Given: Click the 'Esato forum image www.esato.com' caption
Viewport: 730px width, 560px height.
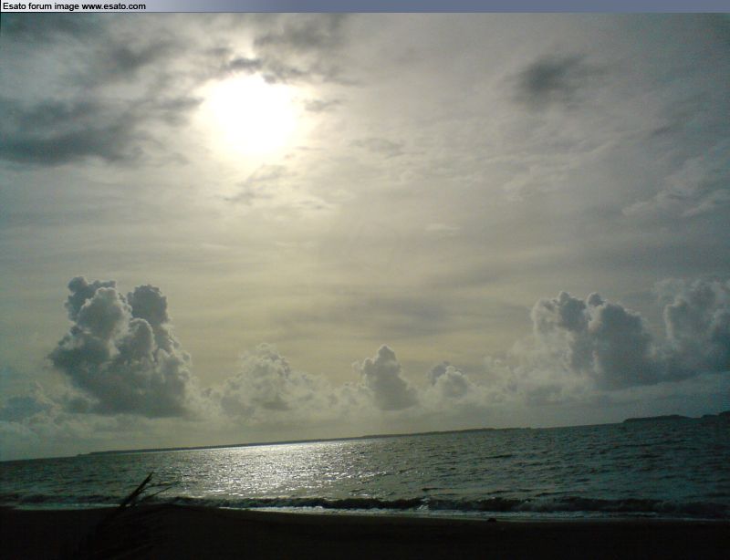Looking at the screenshot, I should tap(75, 6).
